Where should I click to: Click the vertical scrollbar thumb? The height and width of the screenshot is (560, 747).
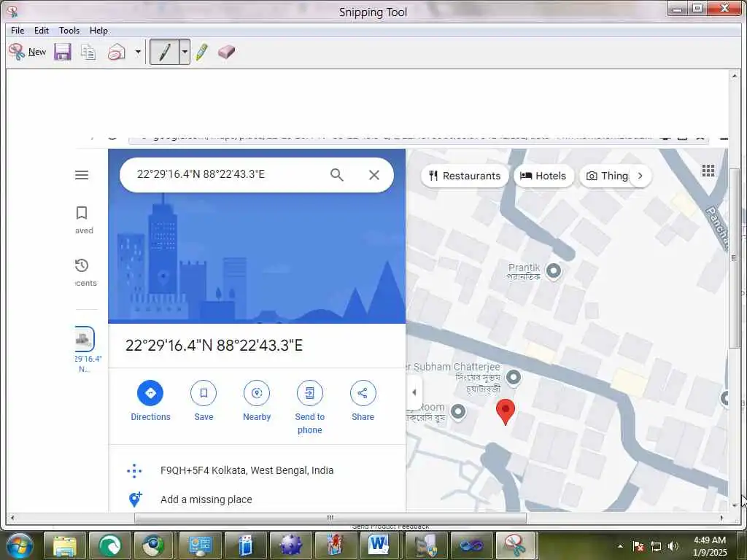pyautogui.click(x=734, y=257)
